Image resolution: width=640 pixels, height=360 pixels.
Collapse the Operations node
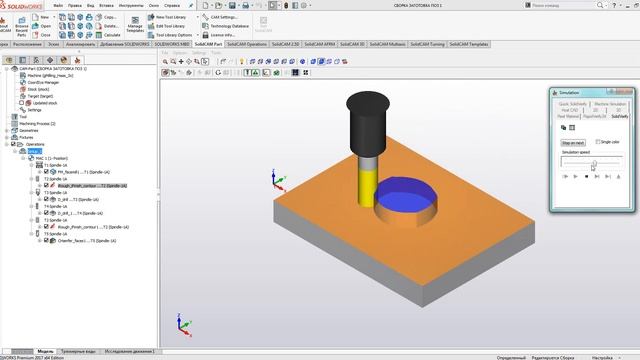point(7,144)
